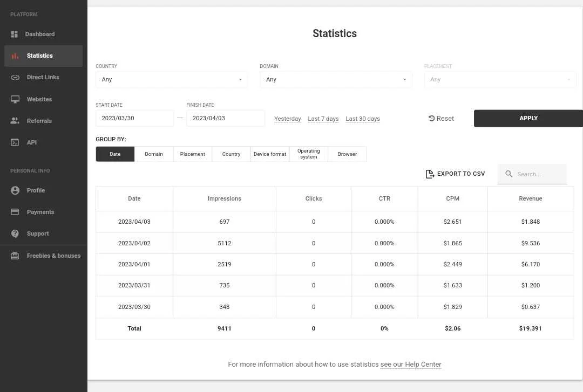Group statistics by Date
Screen dimensions: 583x392
point(115,154)
